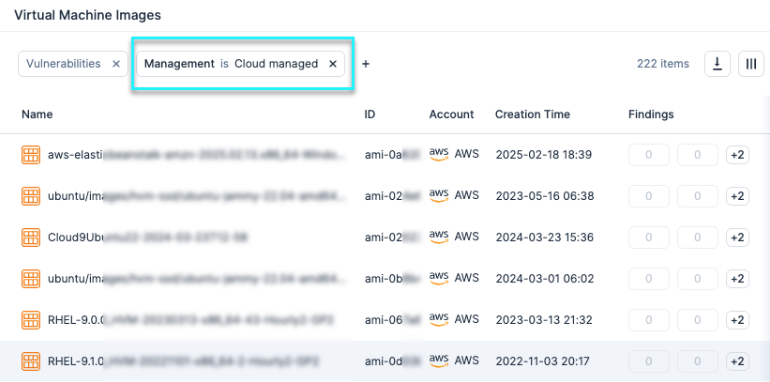Click the 222 items count
Viewport: 770px width, 382px height.
coord(663,64)
